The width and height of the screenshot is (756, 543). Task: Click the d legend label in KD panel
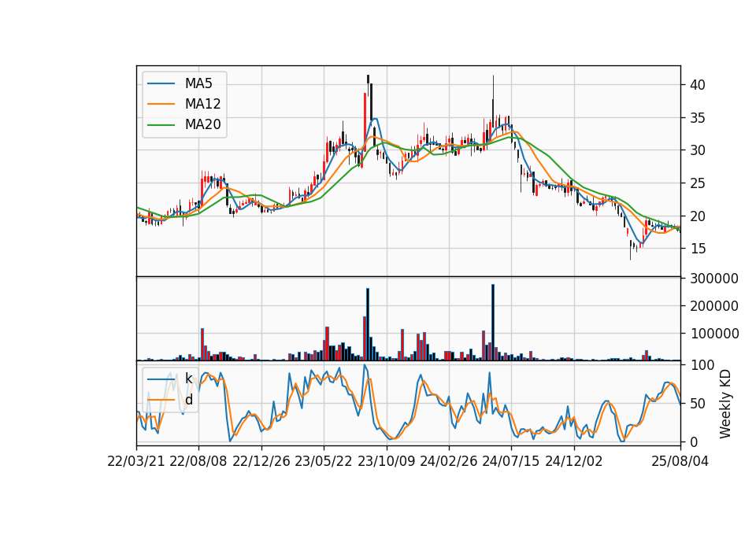(188, 400)
